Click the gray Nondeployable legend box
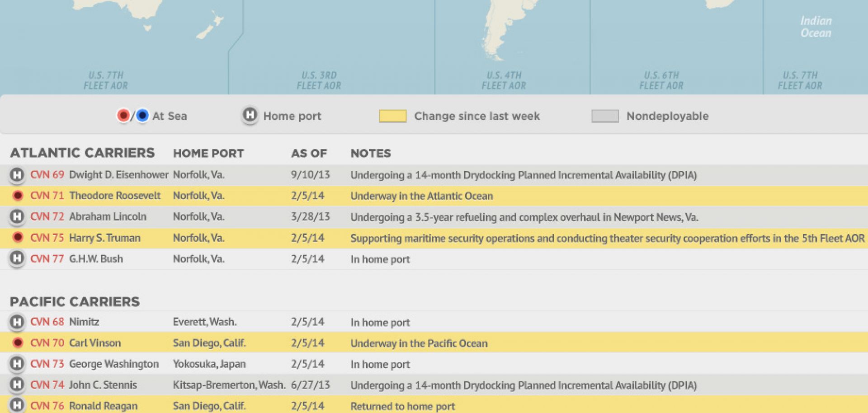The image size is (868, 413). (x=604, y=116)
